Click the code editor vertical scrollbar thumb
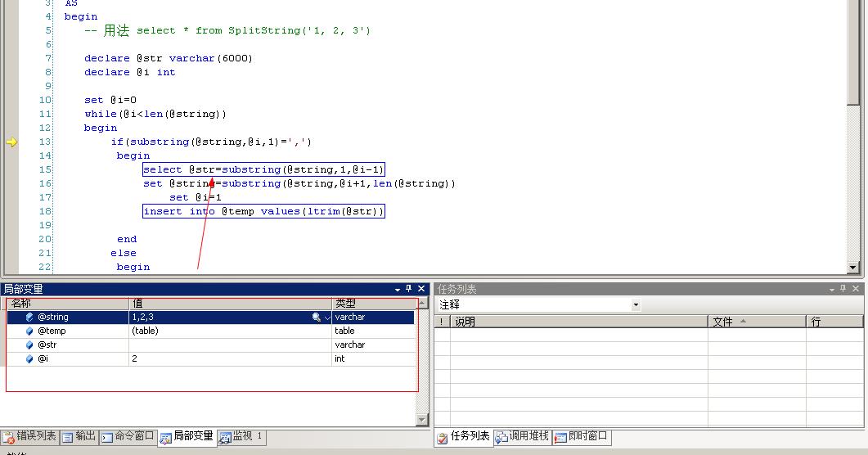868x455 pixels. point(853,52)
